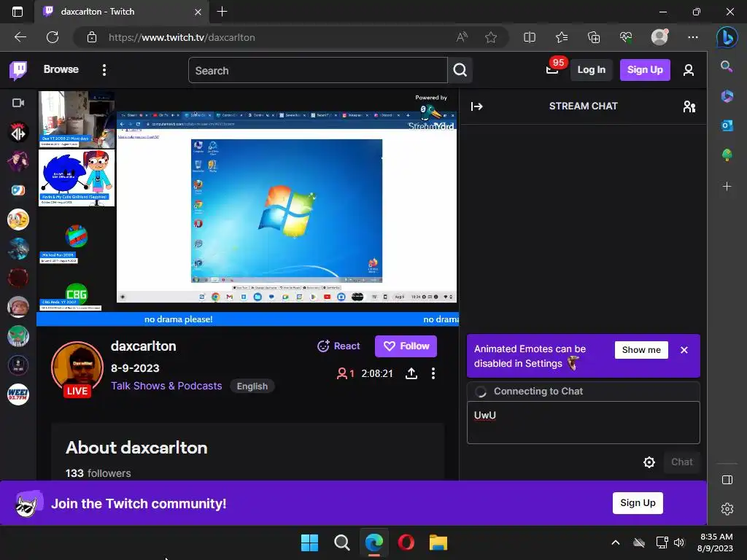747x560 pixels.
Task: Follow the daxcarlton channel
Action: pyautogui.click(x=406, y=346)
